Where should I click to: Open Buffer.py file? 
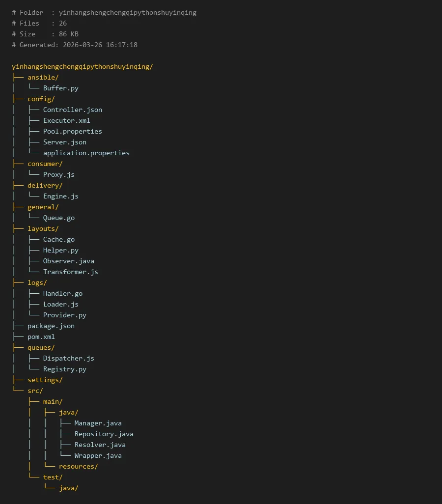click(61, 88)
